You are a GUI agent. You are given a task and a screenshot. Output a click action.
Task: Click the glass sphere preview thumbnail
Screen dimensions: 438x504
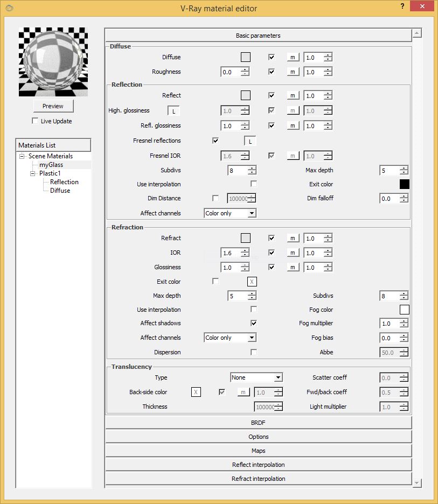click(53, 62)
